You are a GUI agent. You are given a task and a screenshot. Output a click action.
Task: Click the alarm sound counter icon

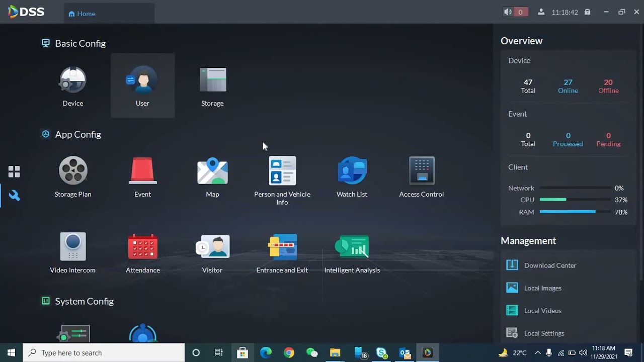pyautogui.click(x=516, y=12)
